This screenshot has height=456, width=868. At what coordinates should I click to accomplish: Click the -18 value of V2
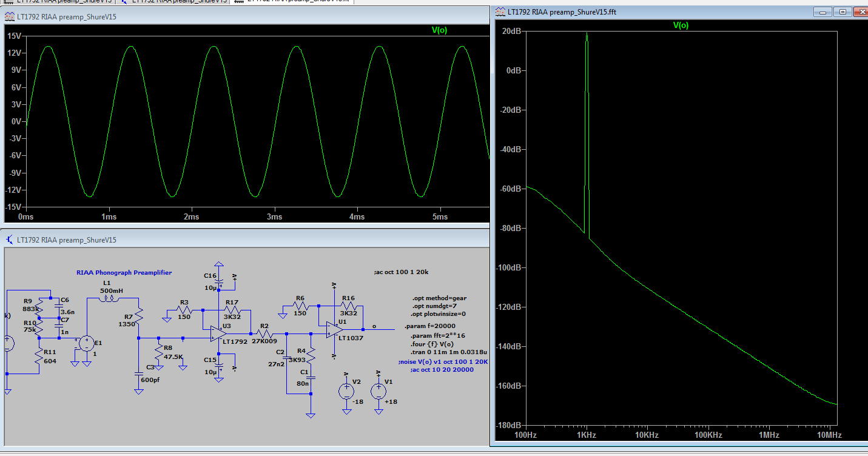tap(357, 401)
